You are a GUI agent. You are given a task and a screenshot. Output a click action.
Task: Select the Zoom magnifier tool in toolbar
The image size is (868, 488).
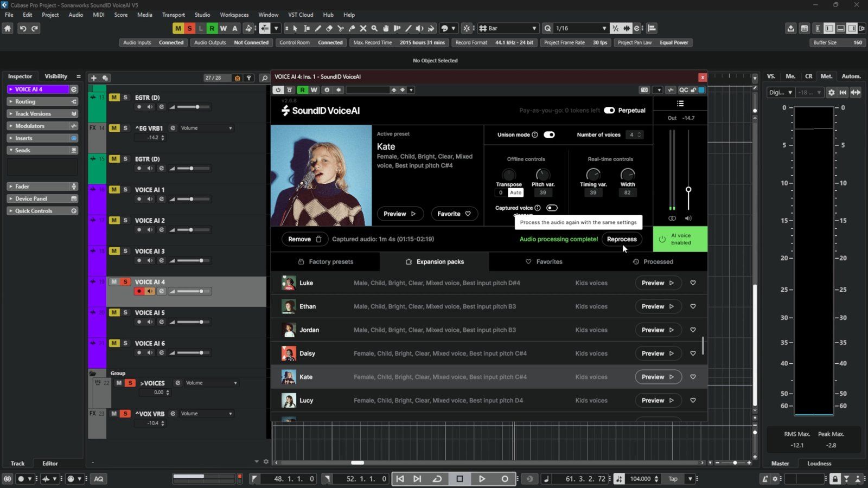(374, 28)
